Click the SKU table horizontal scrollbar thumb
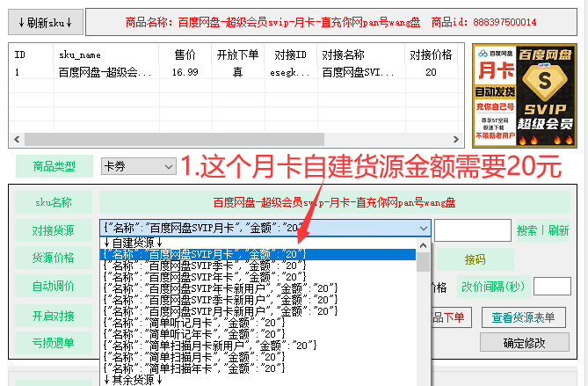 (x=174, y=139)
